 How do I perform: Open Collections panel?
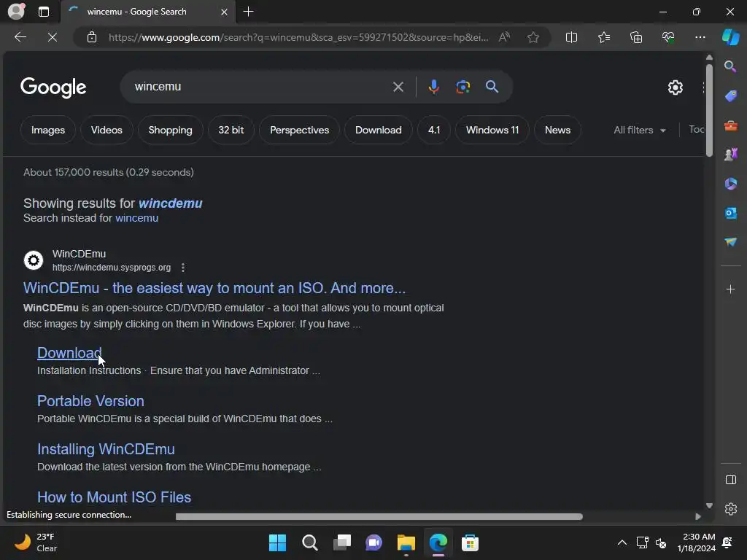click(636, 37)
